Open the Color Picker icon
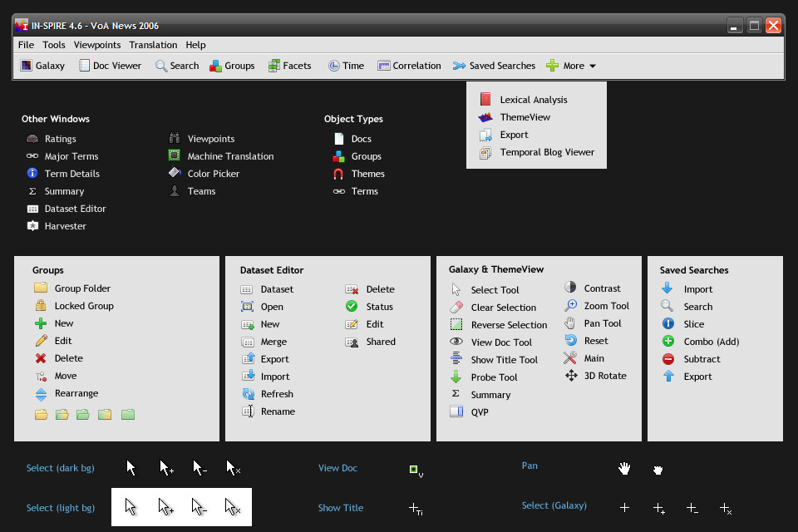 pyautogui.click(x=175, y=174)
